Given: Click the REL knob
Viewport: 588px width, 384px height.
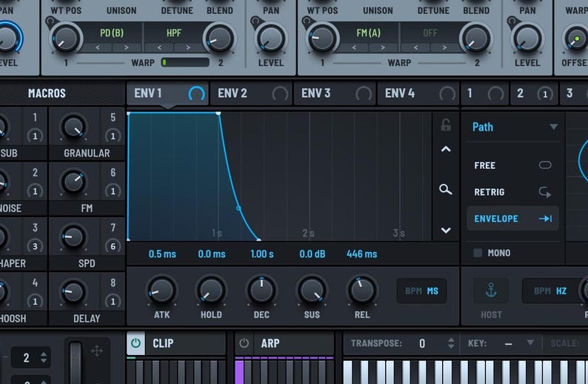Looking at the screenshot, I should pyautogui.click(x=362, y=291).
